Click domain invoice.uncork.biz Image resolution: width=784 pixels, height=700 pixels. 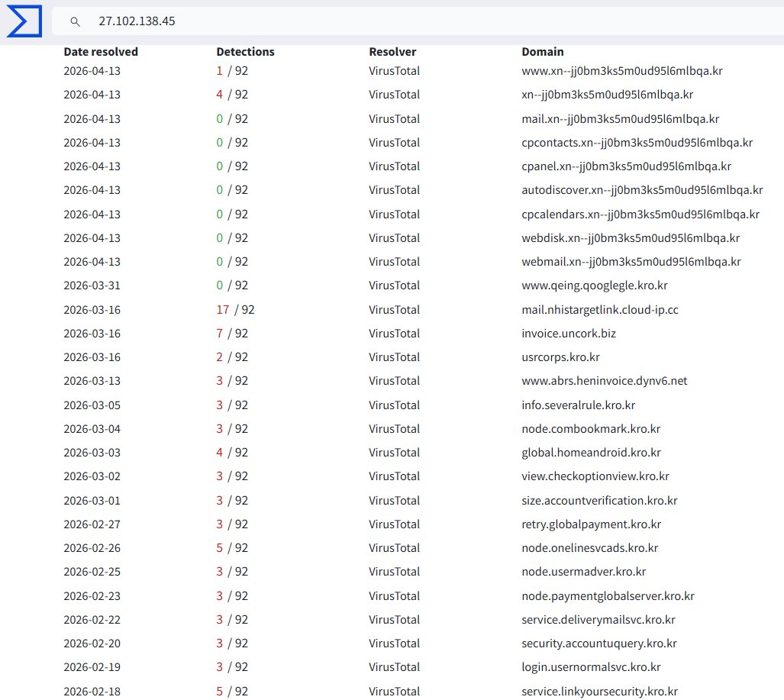[569, 334]
